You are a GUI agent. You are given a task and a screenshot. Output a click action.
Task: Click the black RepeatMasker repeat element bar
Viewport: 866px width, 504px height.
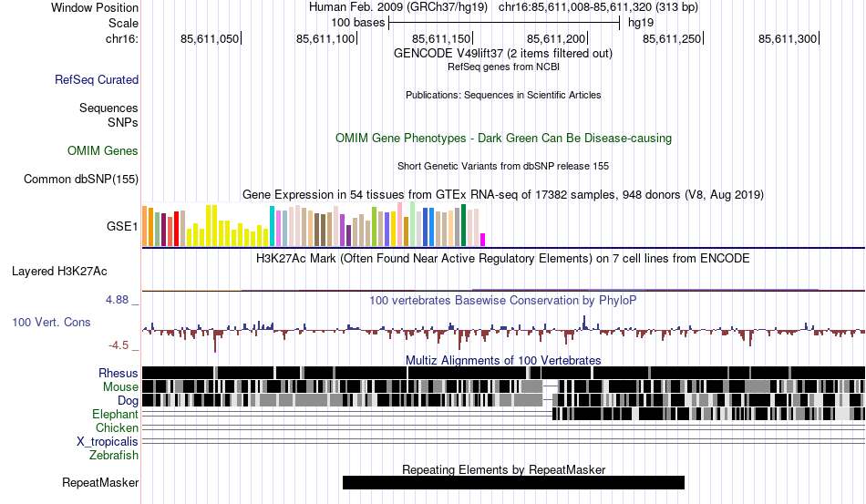click(x=513, y=482)
